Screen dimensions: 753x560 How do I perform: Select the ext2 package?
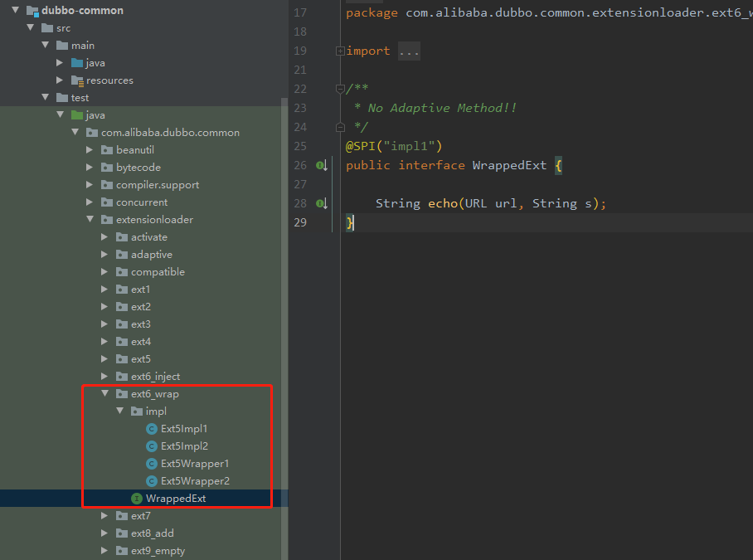[141, 307]
